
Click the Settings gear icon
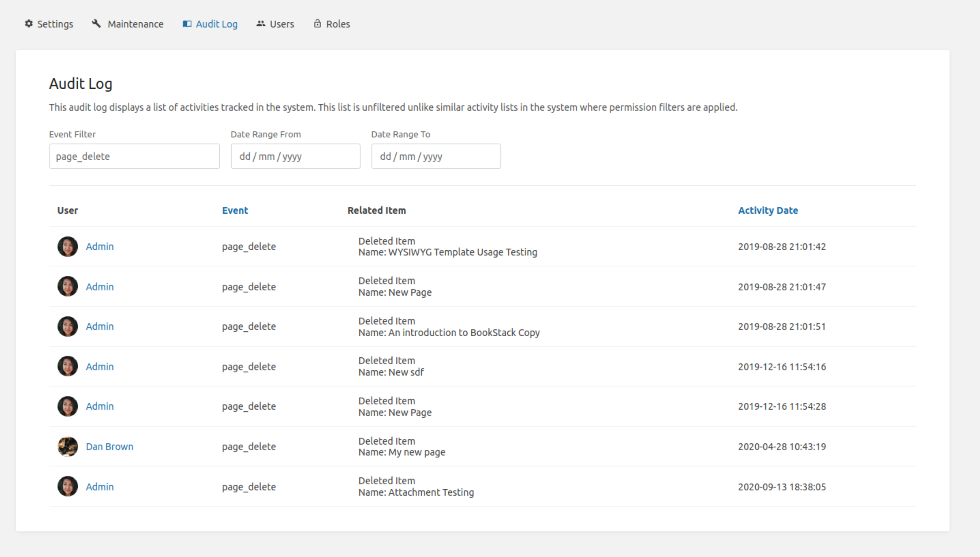[28, 24]
